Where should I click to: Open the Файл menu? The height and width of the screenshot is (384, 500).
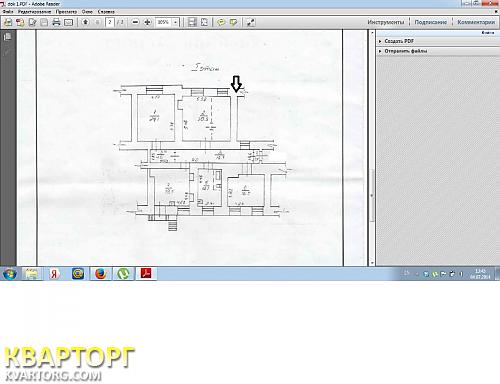tap(8, 12)
